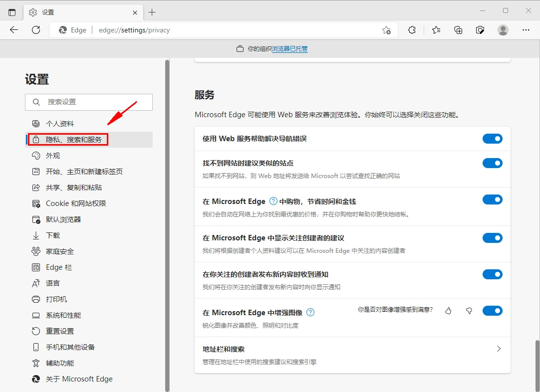This screenshot has height=392, width=540.
Task: Open 默认浏览器 settings section
Action: point(89,219)
